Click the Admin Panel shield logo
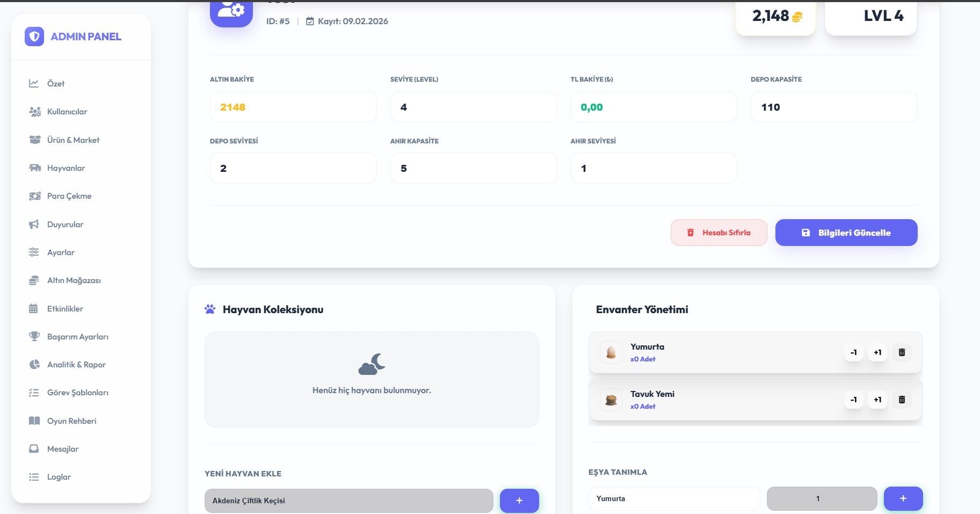This screenshot has height=514, width=980. click(x=34, y=37)
